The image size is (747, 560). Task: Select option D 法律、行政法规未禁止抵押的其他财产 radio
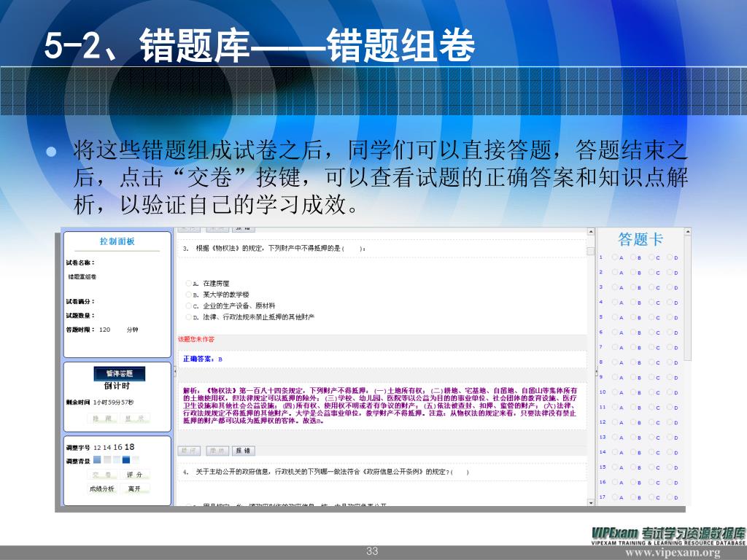pos(189,317)
